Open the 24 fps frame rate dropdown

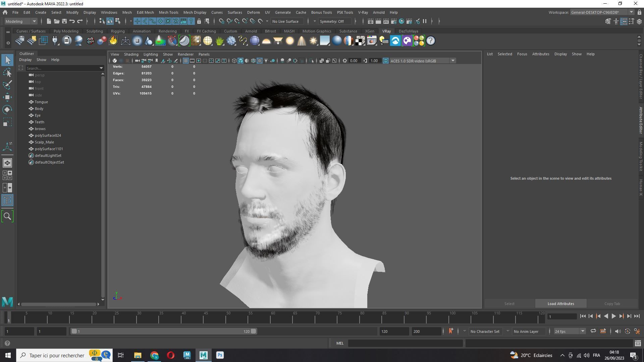(x=570, y=331)
